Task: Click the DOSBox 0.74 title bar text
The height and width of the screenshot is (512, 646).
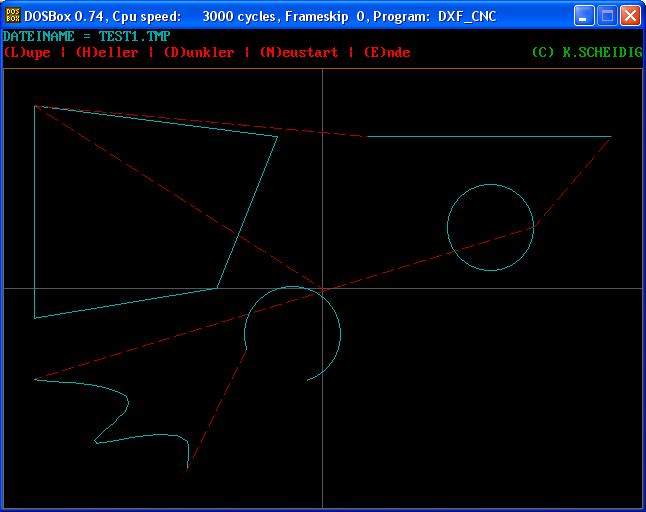Action: (x=260, y=16)
